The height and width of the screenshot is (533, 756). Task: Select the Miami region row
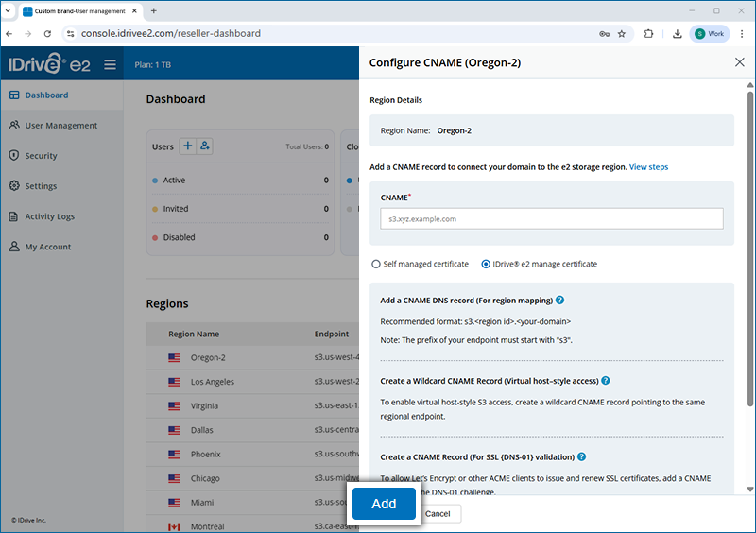point(252,503)
